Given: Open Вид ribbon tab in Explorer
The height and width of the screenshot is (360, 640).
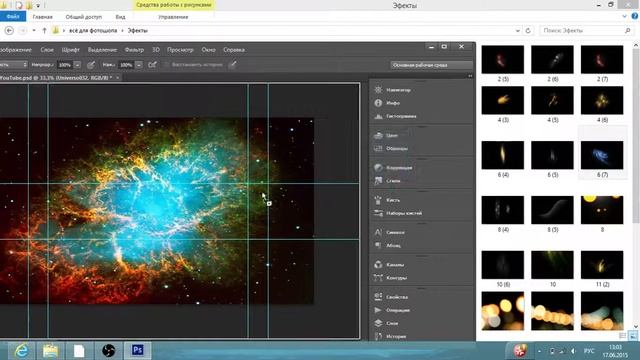Looking at the screenshot, I should (120, 17).
